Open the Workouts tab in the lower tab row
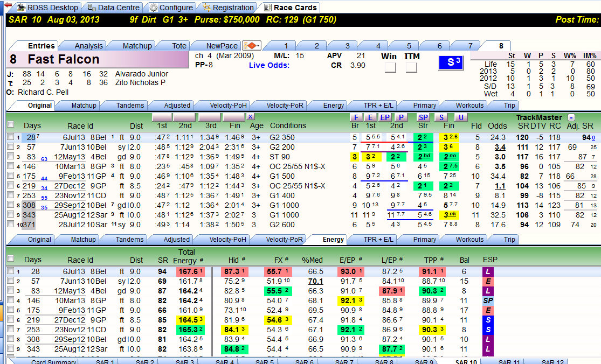Viewport: 601px width, 364px height. coord(469,240)
